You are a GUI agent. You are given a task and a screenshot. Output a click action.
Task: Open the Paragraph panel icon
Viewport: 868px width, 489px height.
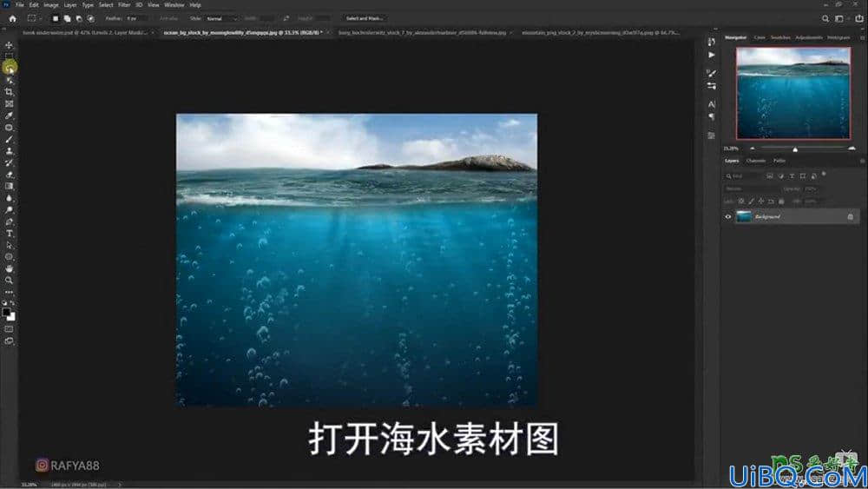point(712,117)
